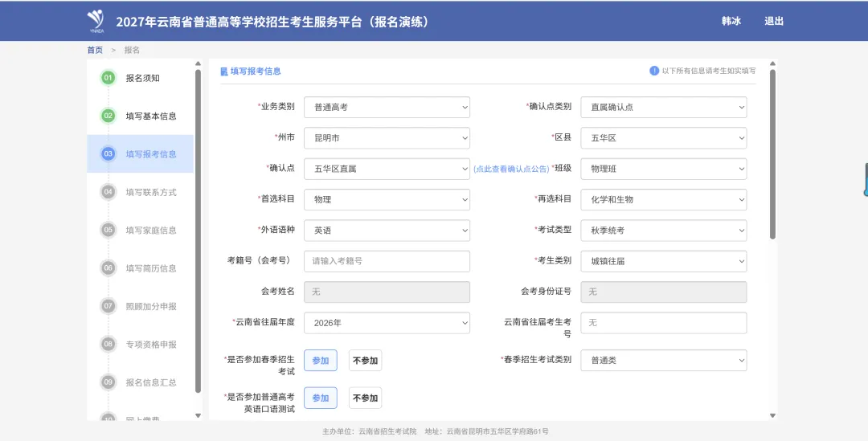The width and height of the screenshot is (868, 441).
Task: Click step 06 circle for 填写简历信息
Action: tap(108, 267)
